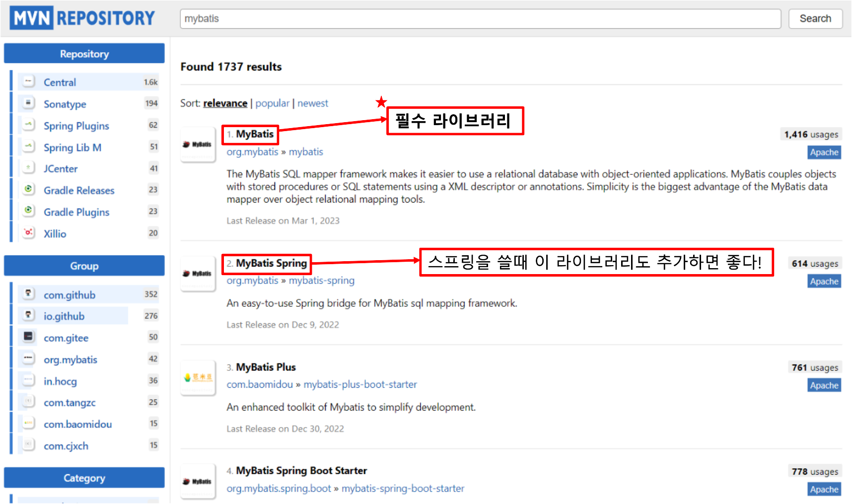Click the com.github group icon
This screenshot has height=504, width=854.
click(29, 293)
